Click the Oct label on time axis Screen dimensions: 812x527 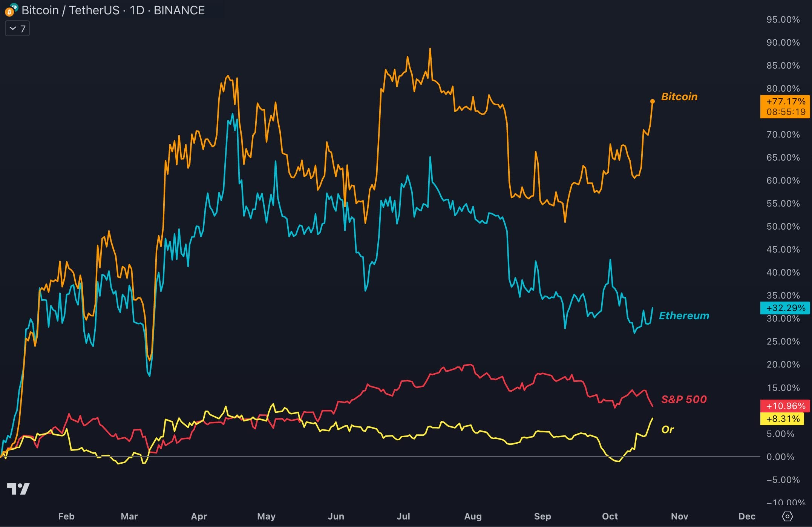[x=610, y=516]
